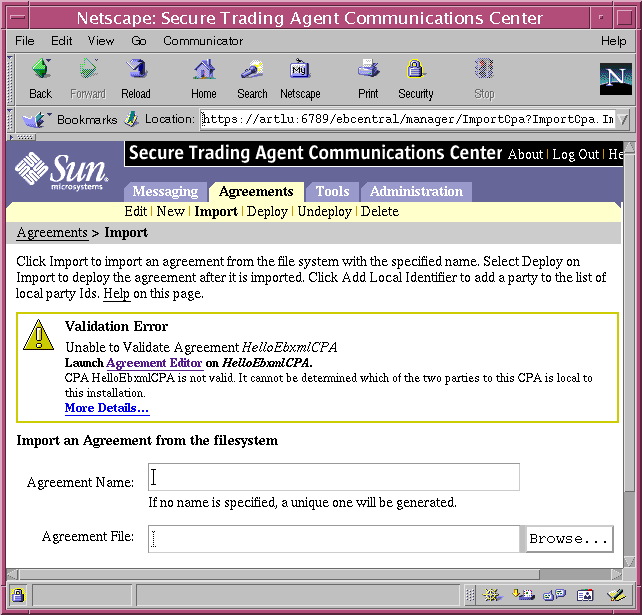Open Search from the toolbar

pos(252,69)
